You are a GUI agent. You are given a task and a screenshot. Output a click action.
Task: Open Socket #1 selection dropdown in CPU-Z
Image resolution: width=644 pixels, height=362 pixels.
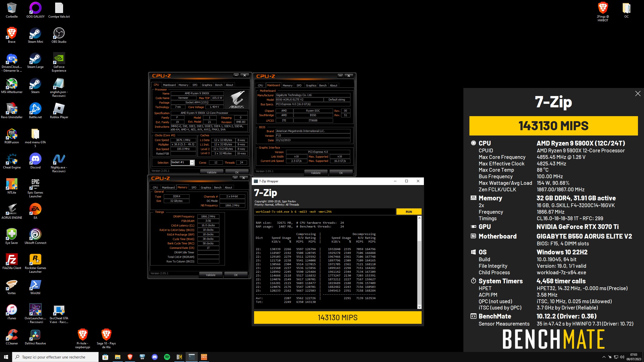point(183,162)
